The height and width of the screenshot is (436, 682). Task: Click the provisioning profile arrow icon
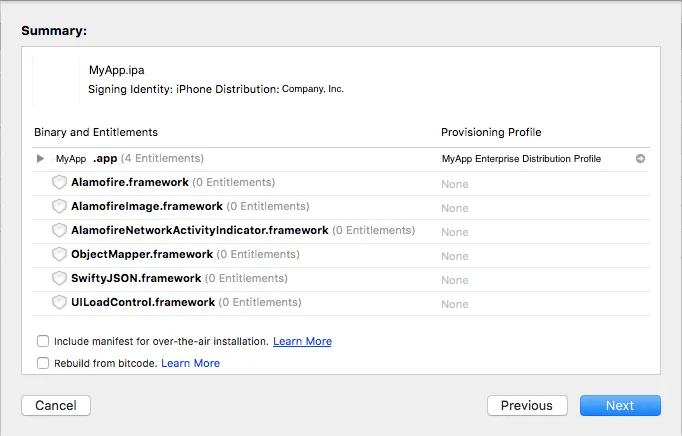[640, 159]
